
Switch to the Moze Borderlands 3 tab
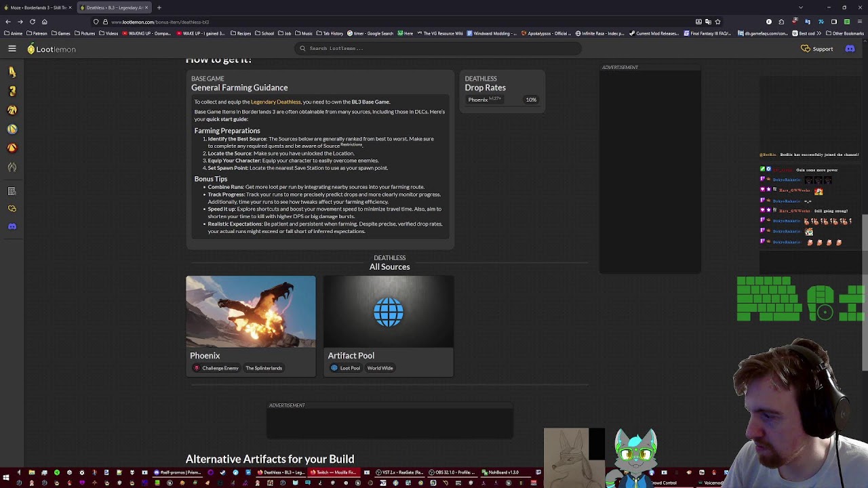[x=37, y=7]
